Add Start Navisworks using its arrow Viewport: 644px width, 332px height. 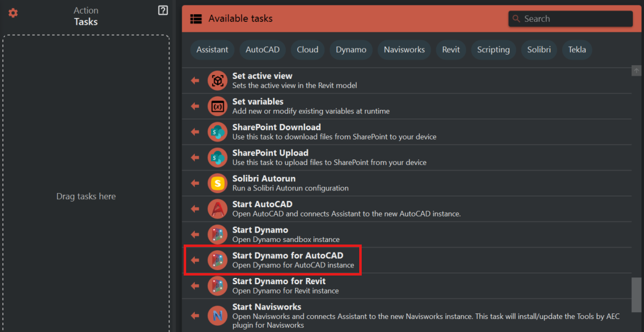(x=195, y=316)
